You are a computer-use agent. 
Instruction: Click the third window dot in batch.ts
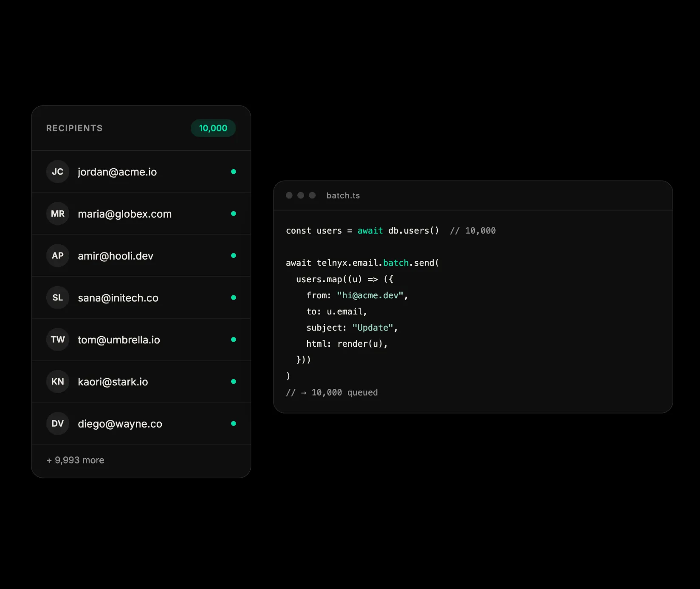[x=312, y=195]
